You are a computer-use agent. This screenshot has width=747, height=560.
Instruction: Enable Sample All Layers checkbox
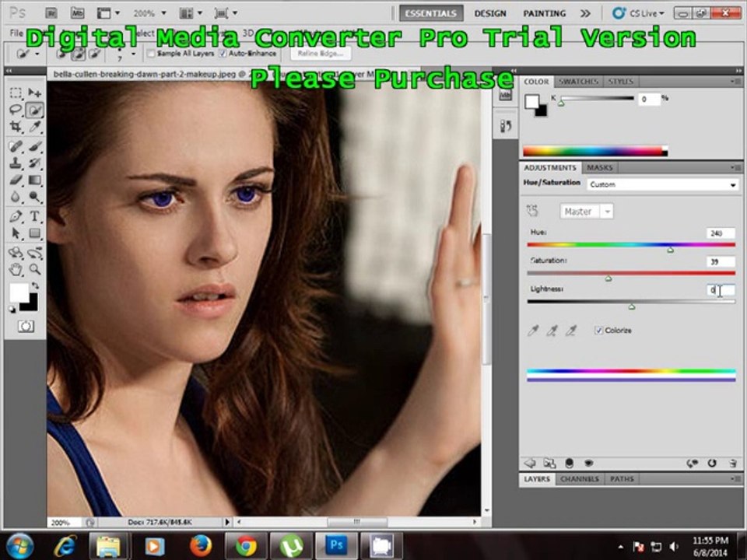(x=152, y=54)
